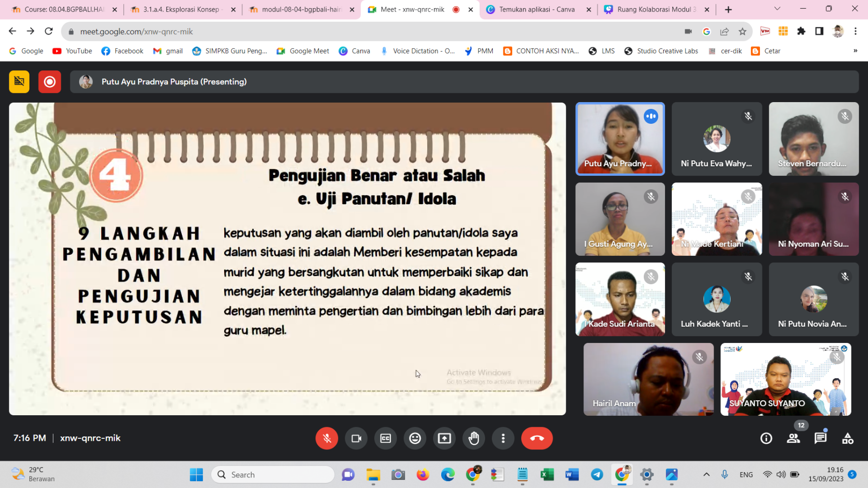Show hidden system tray icons
The width and height of the screenshot is (868, 488).
[x=706, y=475]
